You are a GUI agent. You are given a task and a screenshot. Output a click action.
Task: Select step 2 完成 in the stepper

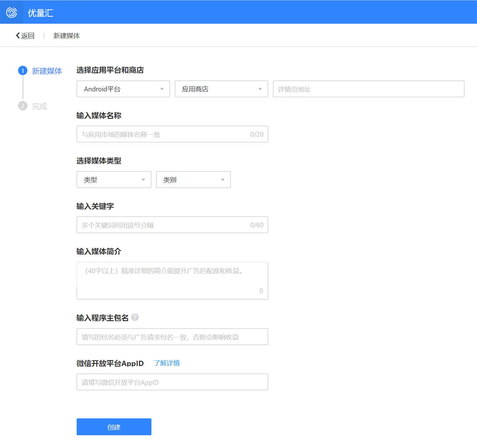coord(33,106)
